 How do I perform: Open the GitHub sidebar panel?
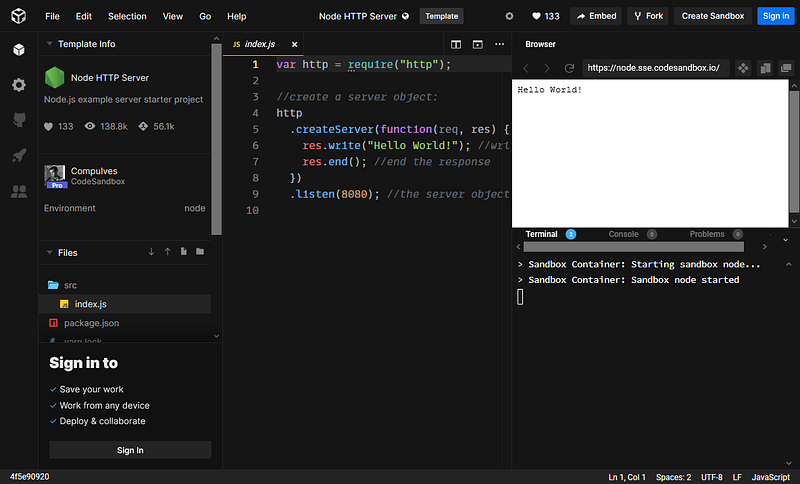(x=19, y=120)
